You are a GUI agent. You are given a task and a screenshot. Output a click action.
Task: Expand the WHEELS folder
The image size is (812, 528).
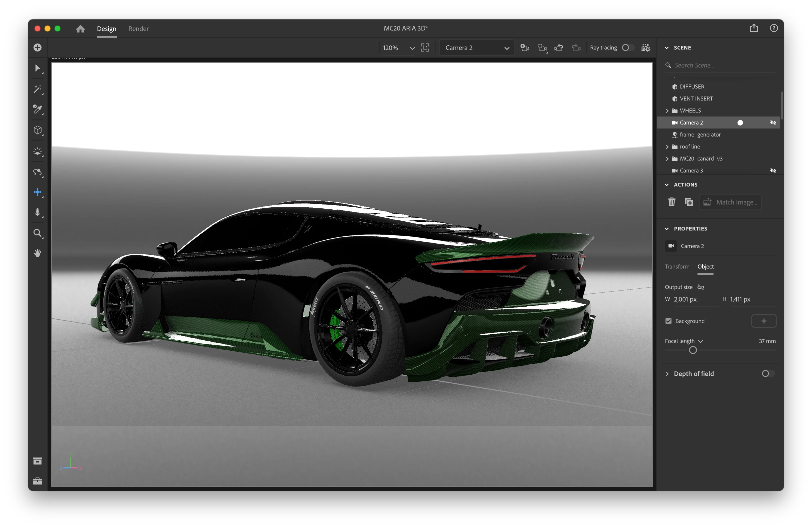click(667, 110)
